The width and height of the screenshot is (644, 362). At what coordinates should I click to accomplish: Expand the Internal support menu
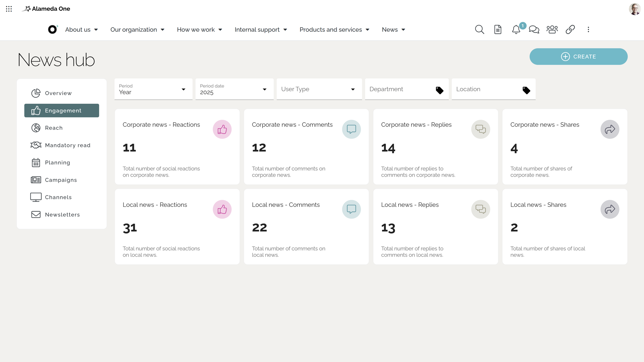coord(261,30)
